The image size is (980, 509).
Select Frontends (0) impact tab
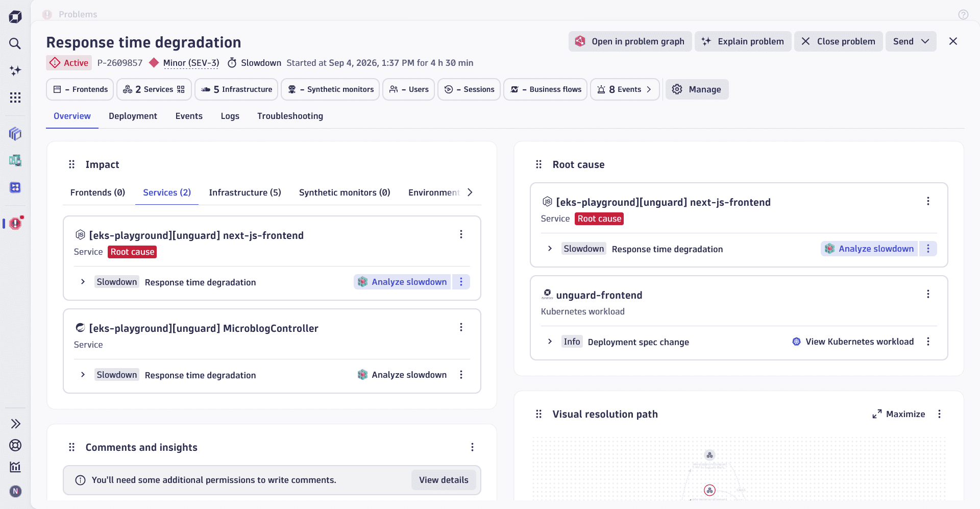coord(97,192)
